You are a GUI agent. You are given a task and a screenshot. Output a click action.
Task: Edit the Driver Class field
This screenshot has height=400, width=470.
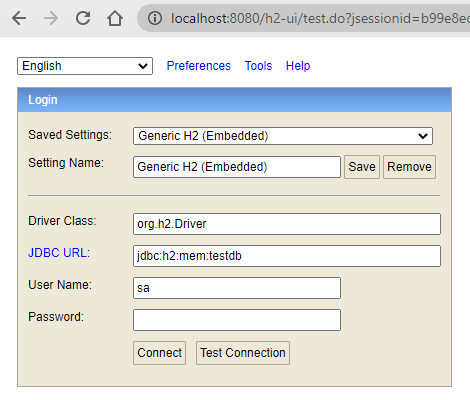287,224
